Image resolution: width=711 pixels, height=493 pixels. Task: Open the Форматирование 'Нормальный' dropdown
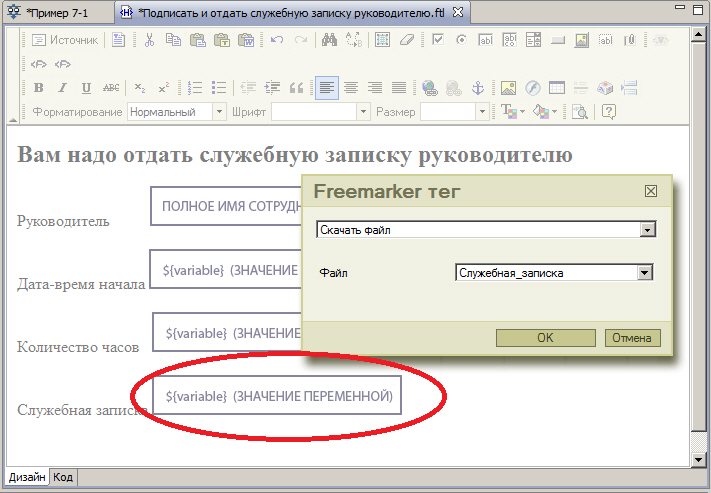pyautogui.click(x=219, y=112)
